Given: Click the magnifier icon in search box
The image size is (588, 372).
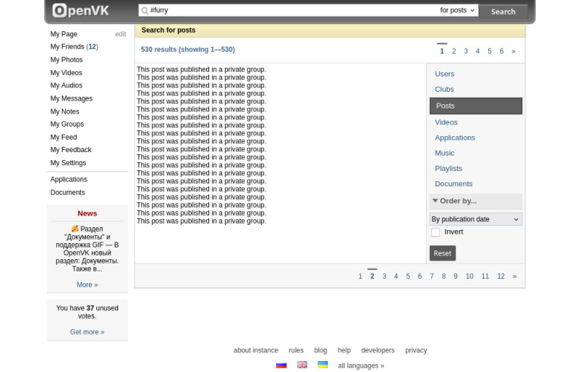Looking at the screenshot, I should [144, 10].
